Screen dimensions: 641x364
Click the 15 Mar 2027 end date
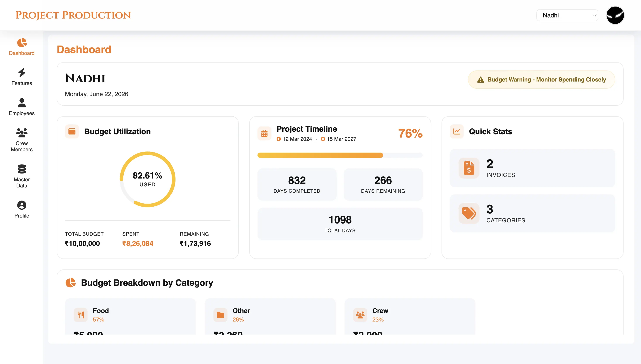[341, 139]
